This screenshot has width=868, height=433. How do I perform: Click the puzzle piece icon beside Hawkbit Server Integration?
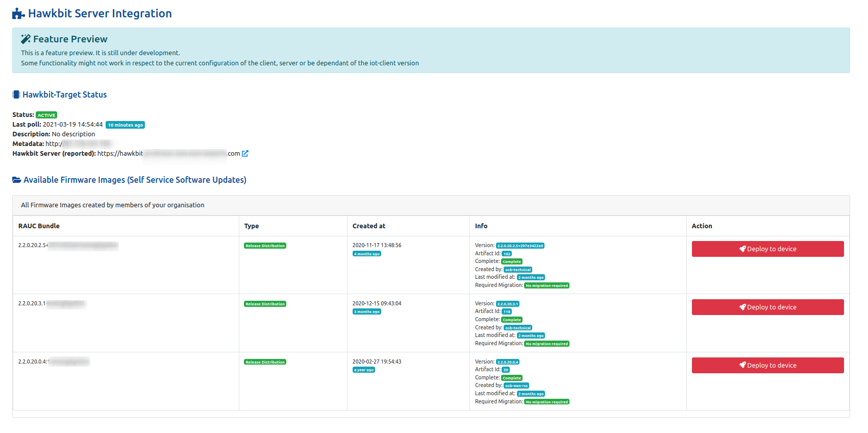(18, 14)
